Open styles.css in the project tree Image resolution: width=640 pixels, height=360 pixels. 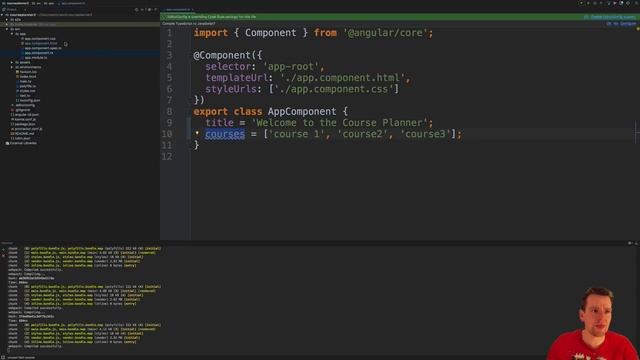point(27,91)
